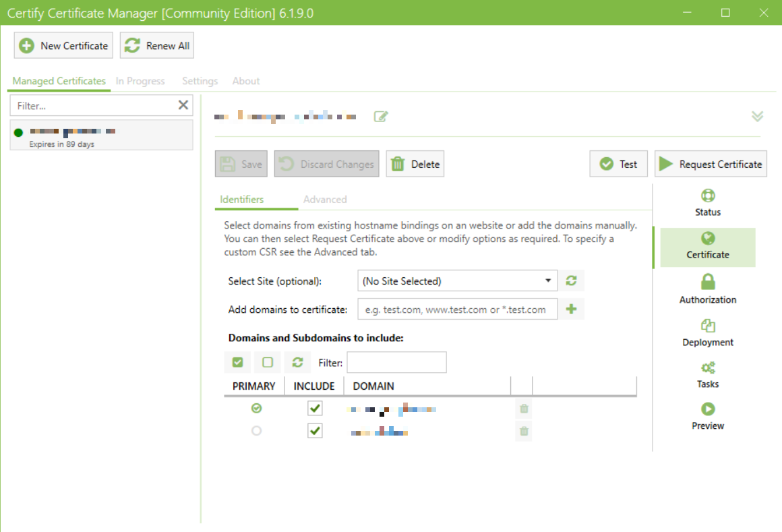Set the second domain as primary
Viewport: 782px width, 532px height.
(256, 431)
